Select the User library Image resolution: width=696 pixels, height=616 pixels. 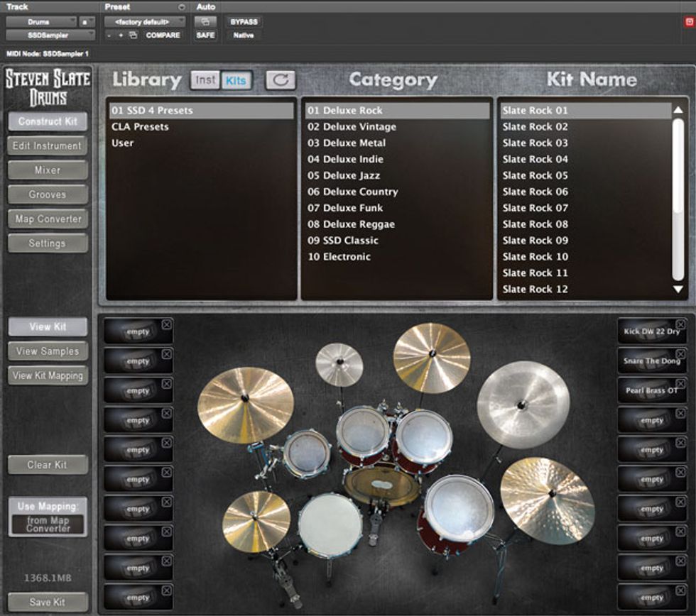202,143
